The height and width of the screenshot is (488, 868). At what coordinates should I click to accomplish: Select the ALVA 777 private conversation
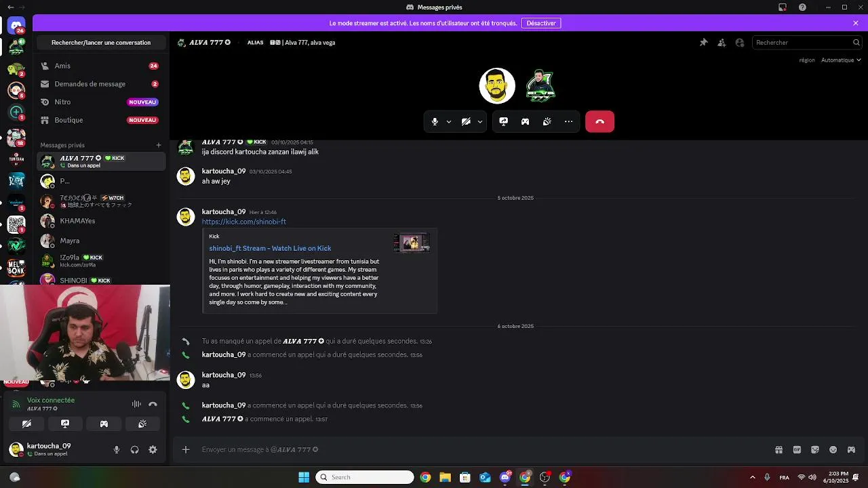(x=100, y=161)
